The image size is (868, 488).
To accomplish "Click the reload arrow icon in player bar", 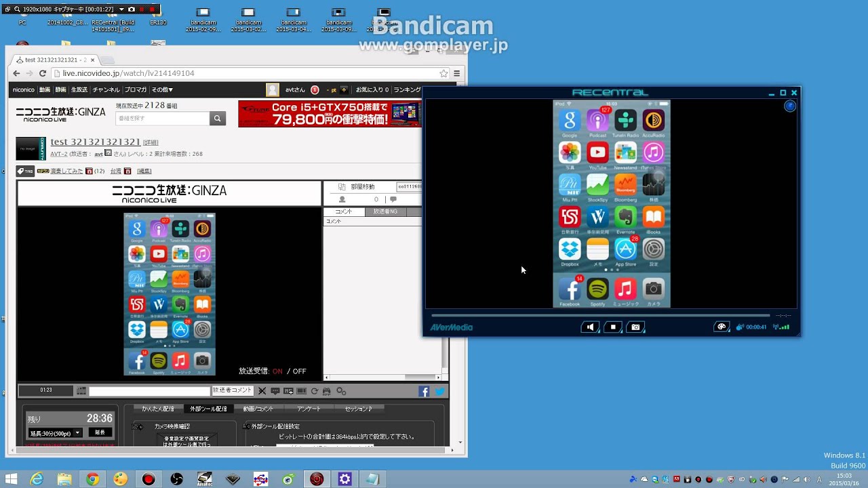I will [315, 391].
